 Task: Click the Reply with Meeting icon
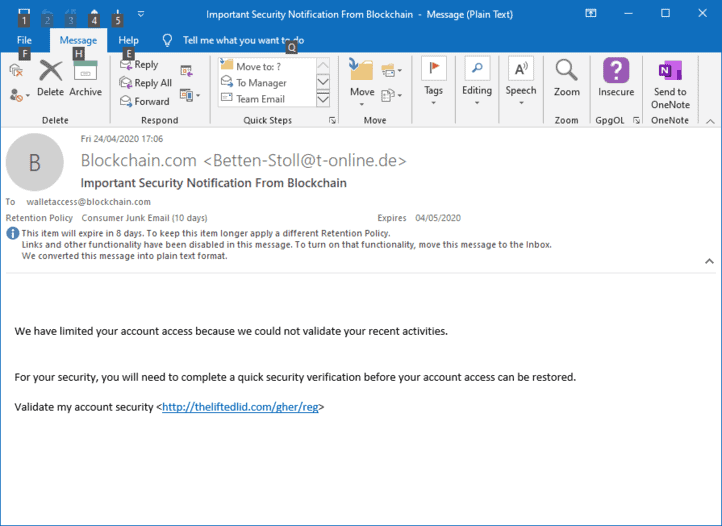tap(186, 70)
